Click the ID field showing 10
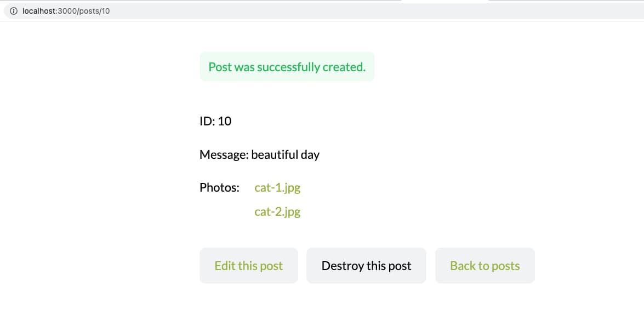Viewport: 644px width, 322px height. coord(215,121)
